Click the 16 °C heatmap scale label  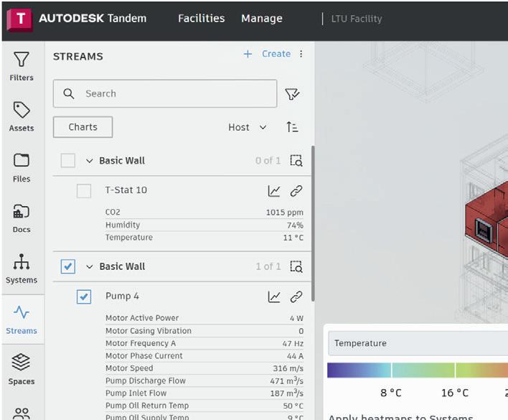coord(454,393)
